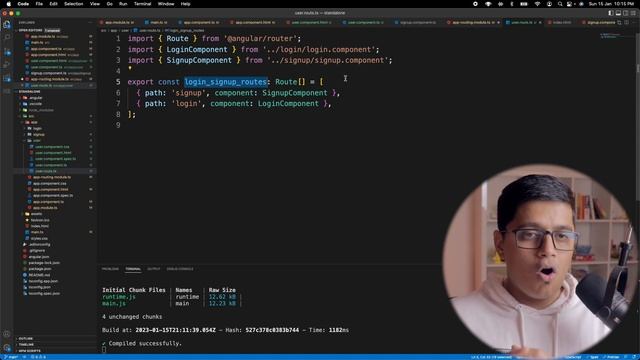Open README.md in the file tree

(39, 275)
